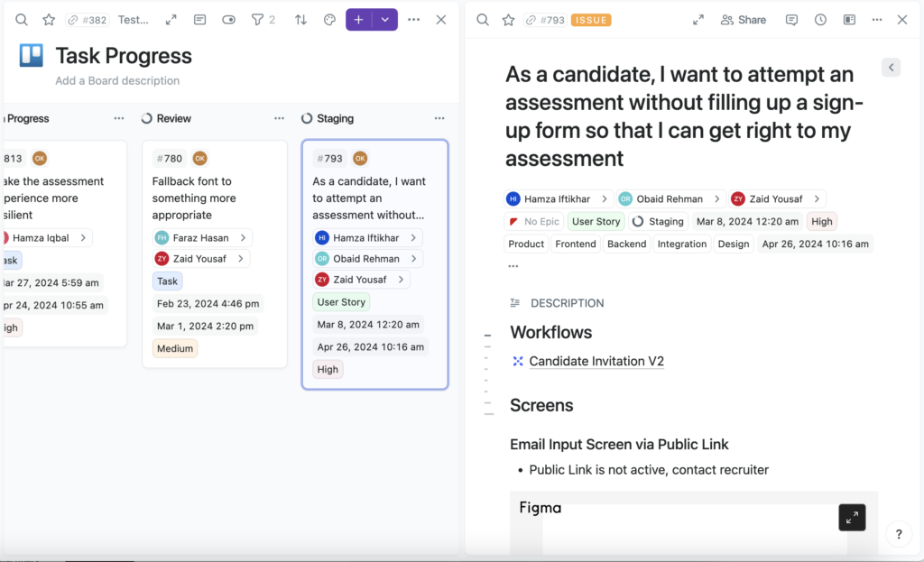Collapse the issue side panel arrow
Image resolution: width=924 pixels, height=562 pixels.
click(891, 67)
